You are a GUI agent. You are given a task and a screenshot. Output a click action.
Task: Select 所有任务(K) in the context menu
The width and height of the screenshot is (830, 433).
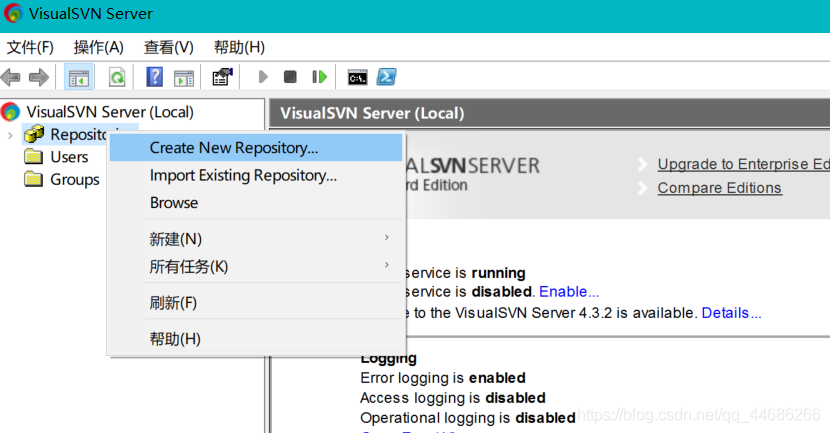pos(256,266)
